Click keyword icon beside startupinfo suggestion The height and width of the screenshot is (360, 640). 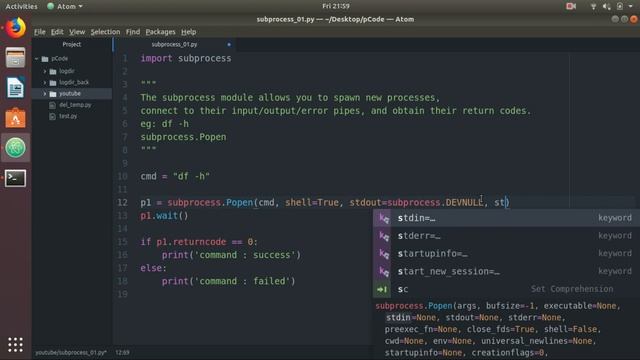(x=383, y=253)
